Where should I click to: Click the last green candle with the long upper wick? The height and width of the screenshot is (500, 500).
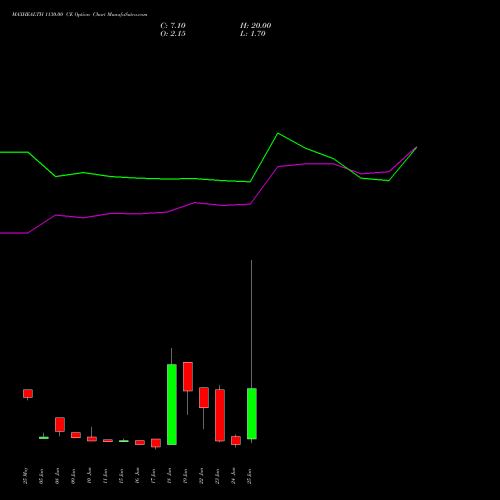pos(252,413)
